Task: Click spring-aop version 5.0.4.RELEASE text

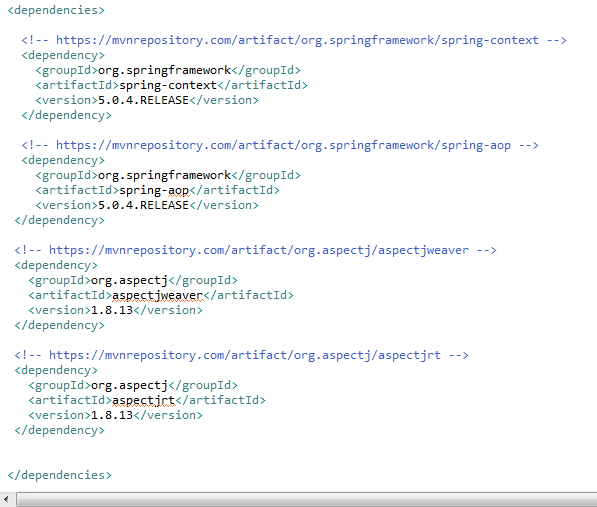Action: (x=144, y=206)
